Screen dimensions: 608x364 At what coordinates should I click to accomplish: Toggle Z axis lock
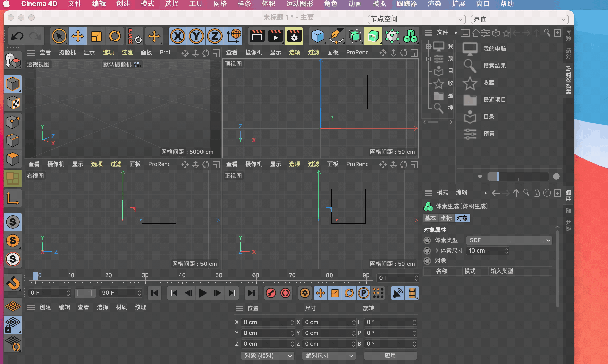pos(215,36)
